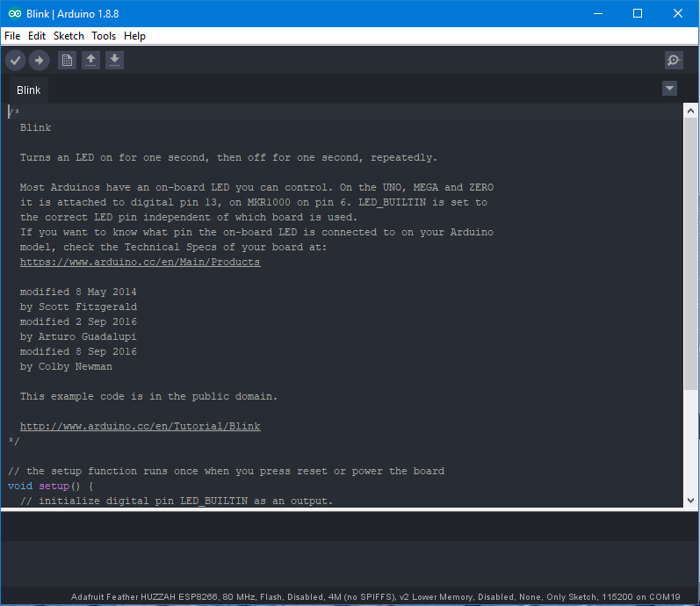The height and width of the screenshot is (606, 700).
Task: Click the Arduino logo in title bar
Action: pos(15,14)
